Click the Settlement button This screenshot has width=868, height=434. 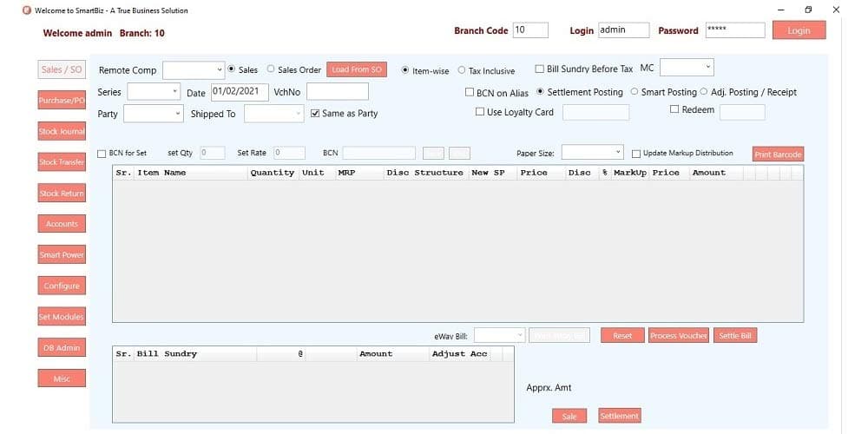click(620, 415)
